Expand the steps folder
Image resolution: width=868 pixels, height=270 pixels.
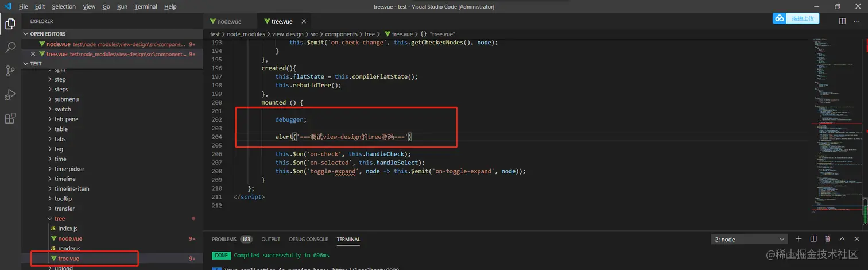pos(61,89)
